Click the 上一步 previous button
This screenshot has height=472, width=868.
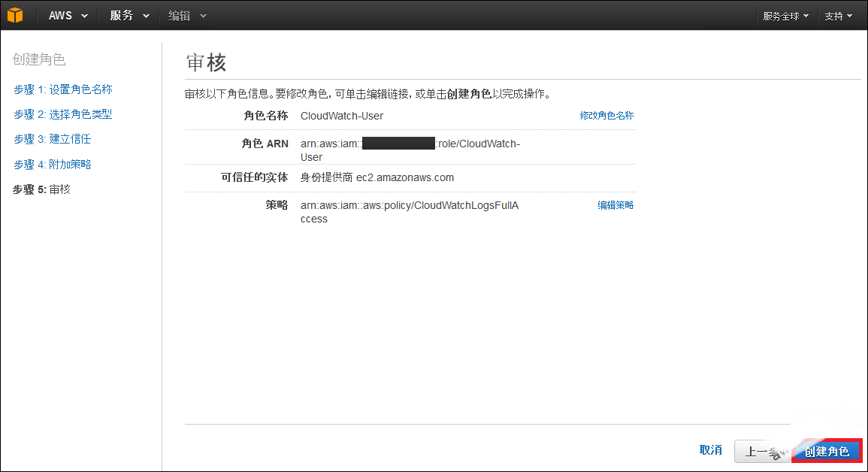click(x=762, y=452)
